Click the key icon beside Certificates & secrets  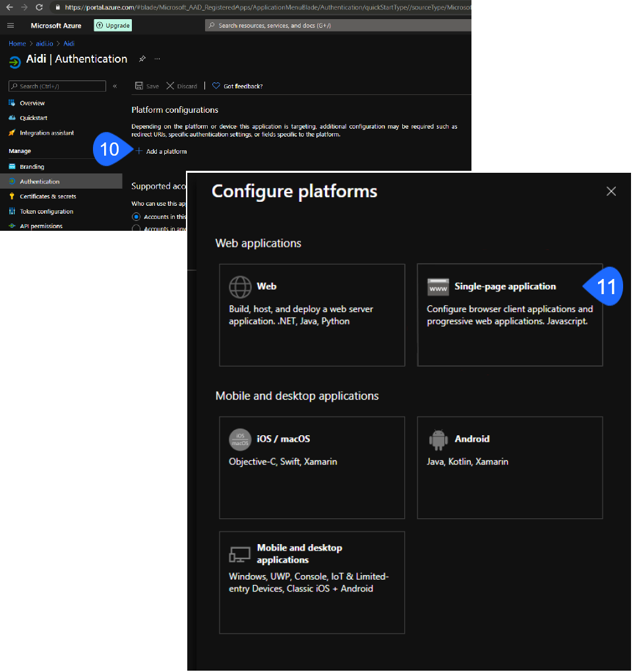coord(12,197)
